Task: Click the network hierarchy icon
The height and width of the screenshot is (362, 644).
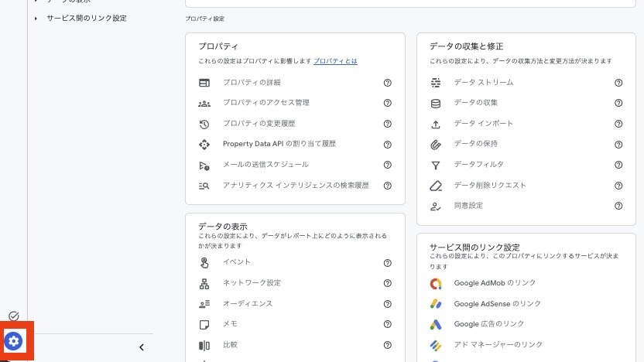Action: [x=204, y=284]
